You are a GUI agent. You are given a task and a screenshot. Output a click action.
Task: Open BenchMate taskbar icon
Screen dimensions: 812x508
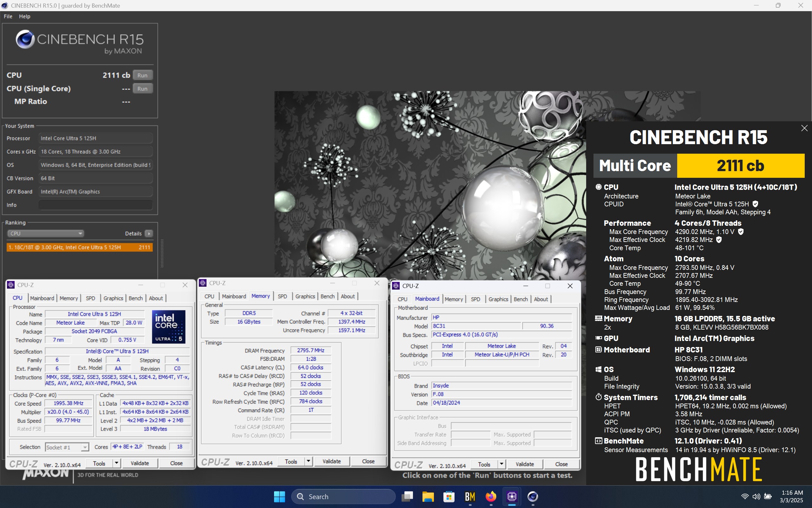tap(470, 496)
